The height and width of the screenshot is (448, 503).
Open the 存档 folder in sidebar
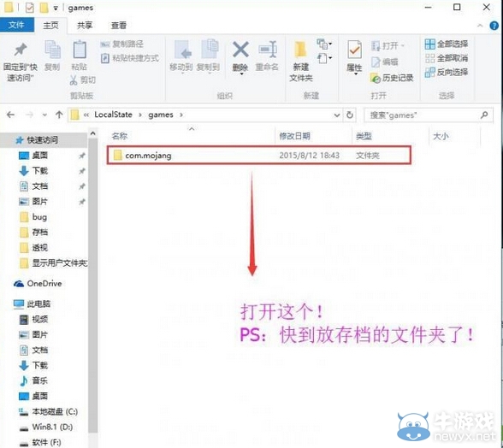click(x=33, y=233)
